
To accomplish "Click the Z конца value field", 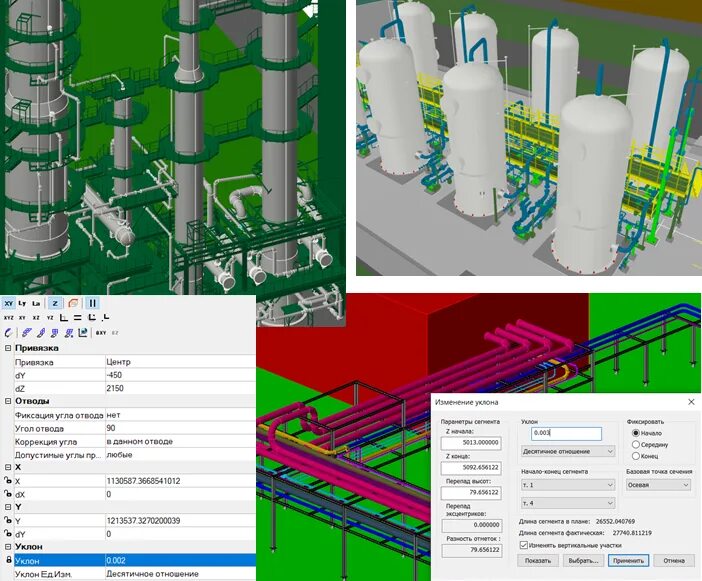I will coord(471,468).
